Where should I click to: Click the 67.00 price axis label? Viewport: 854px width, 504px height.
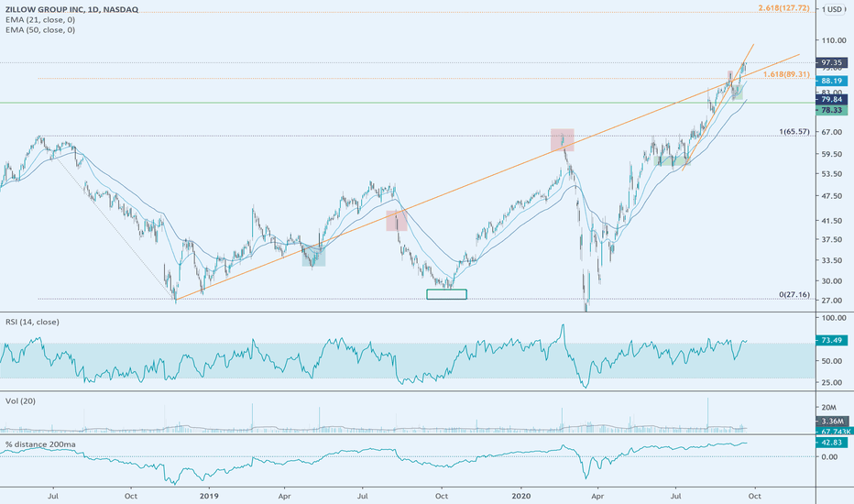[x=833, y=132]
